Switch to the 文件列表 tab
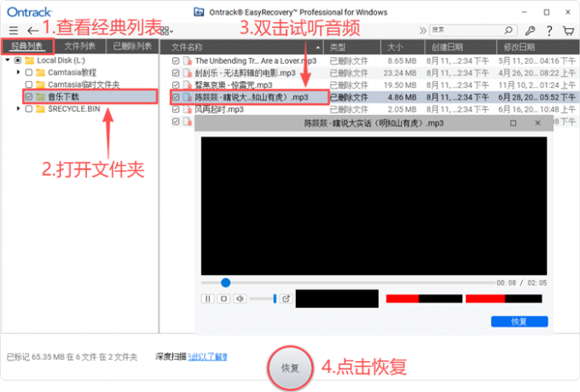 point(80,46)
